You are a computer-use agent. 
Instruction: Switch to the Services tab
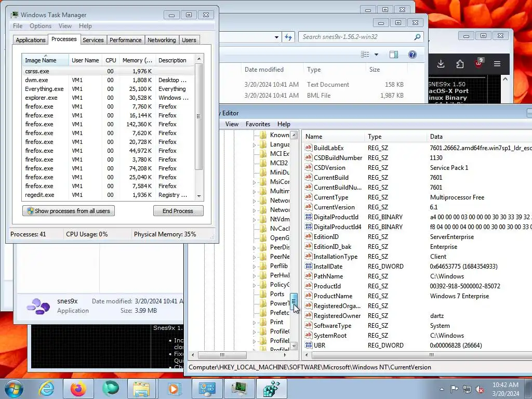click(93, 40)
